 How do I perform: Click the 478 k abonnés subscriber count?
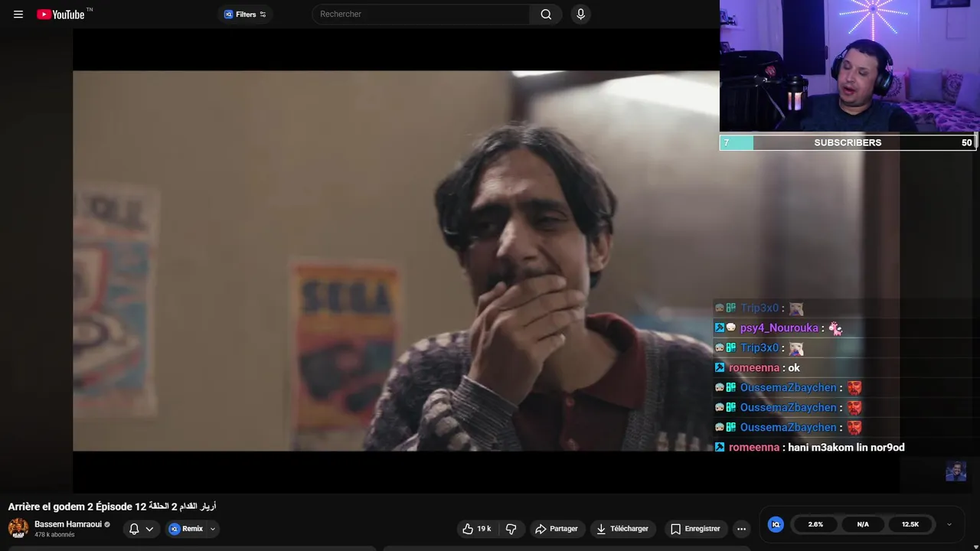pos(54,535)
